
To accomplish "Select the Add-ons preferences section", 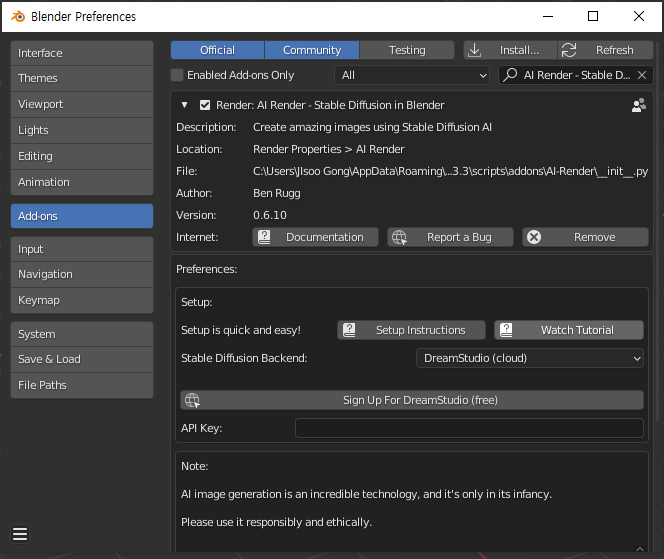I will [x=82, y=216].
